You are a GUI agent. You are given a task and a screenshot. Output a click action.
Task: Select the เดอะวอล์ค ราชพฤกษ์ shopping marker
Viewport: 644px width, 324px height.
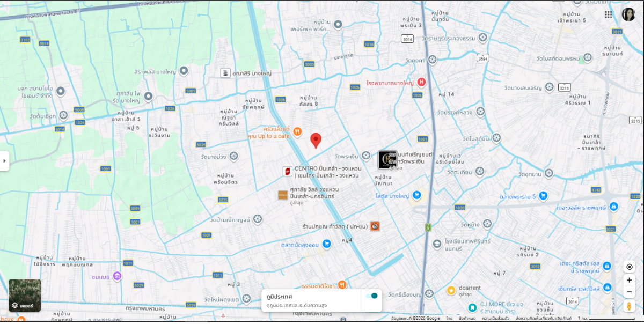point(613,207)
